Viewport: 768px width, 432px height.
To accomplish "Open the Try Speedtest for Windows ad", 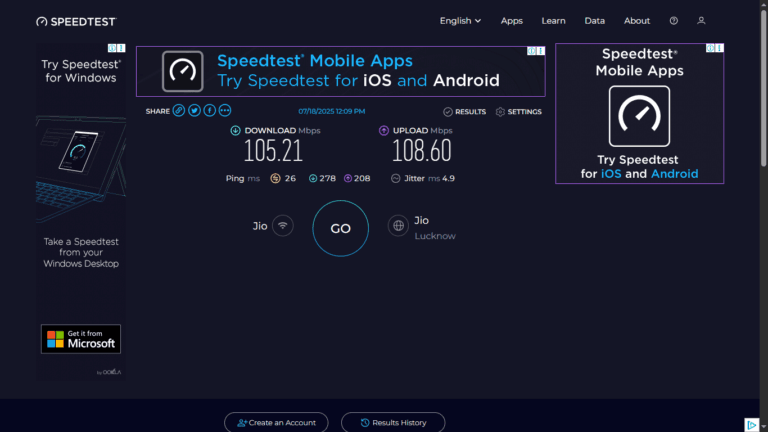I will click(81, 212).
